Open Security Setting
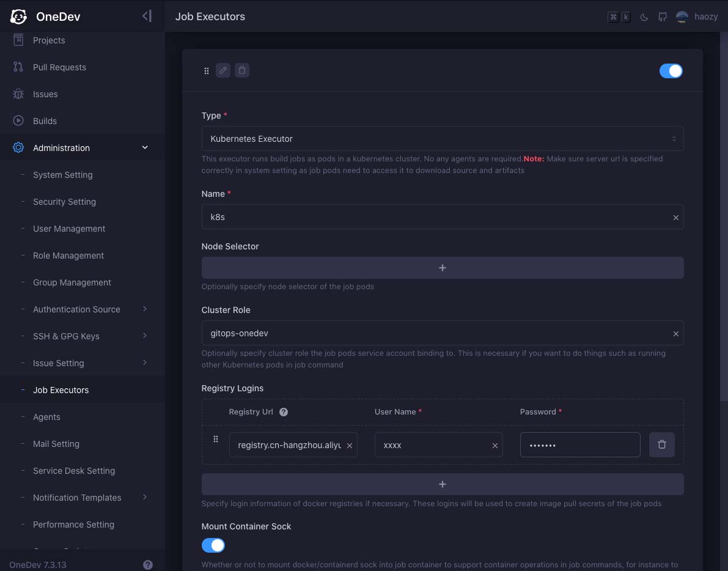The height and width of the screenshot is (571, 728). point(65,202)
